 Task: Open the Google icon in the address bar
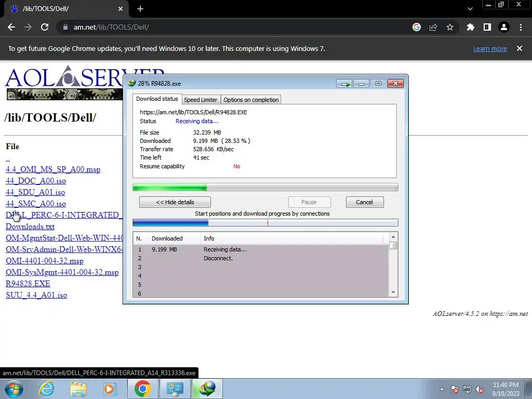pyautogui.click(x=417, y=27)
